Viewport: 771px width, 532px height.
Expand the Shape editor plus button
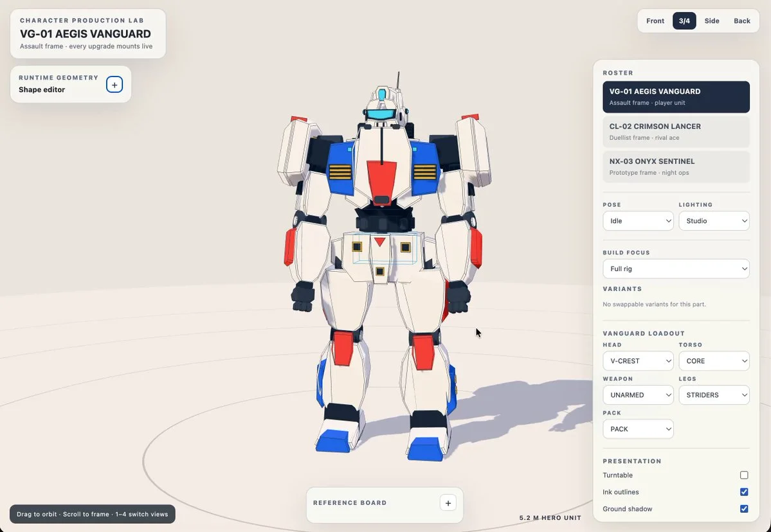click(114, 85)
